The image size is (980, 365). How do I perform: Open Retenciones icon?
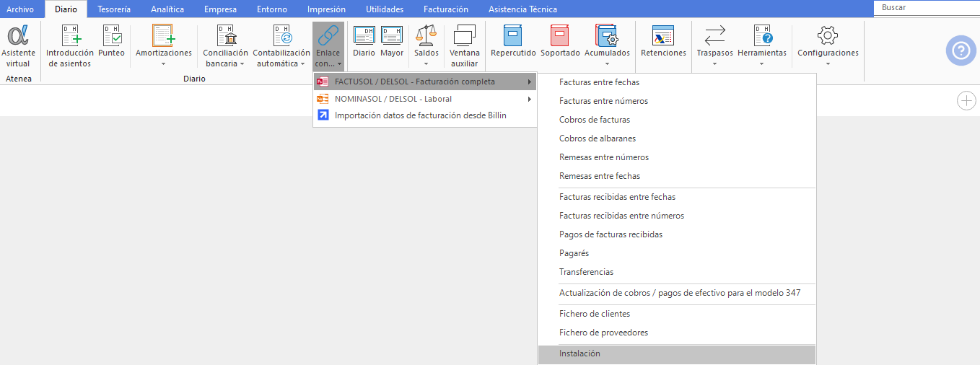click(663, 35)
